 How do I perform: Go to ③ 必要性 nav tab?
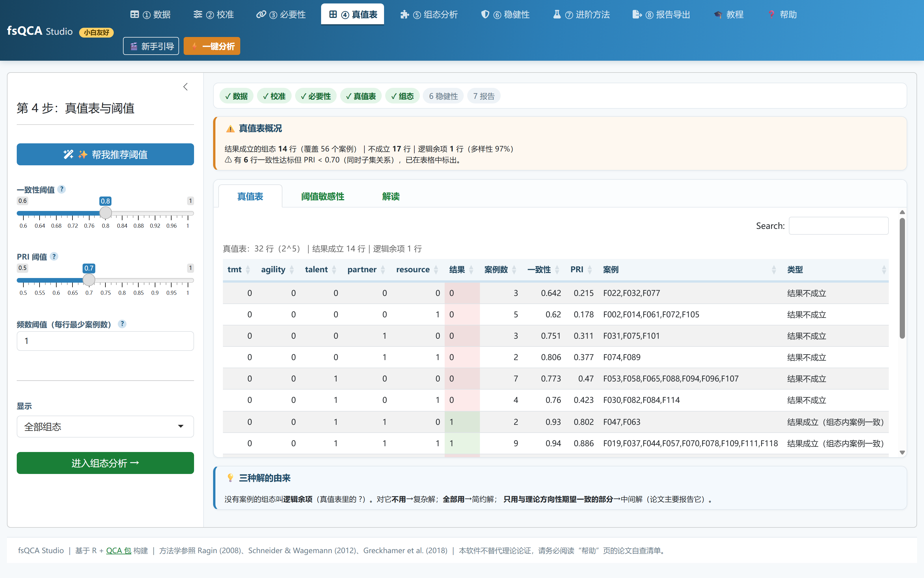click(281, 14)
